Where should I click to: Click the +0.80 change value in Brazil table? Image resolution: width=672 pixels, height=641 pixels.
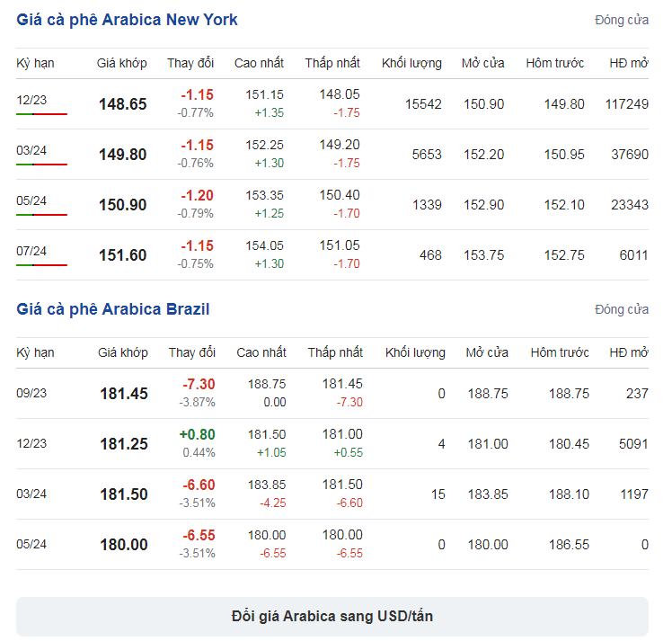[197, 434]
